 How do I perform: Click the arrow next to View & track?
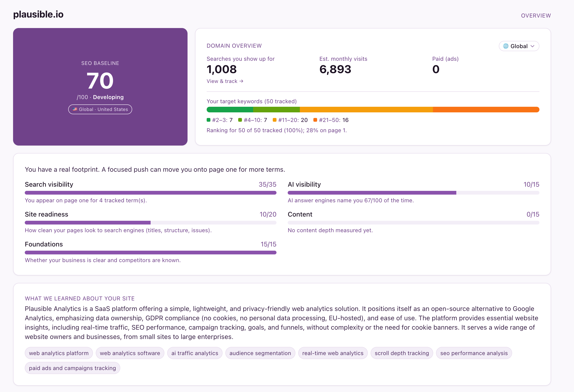click(x=241, y=81)
